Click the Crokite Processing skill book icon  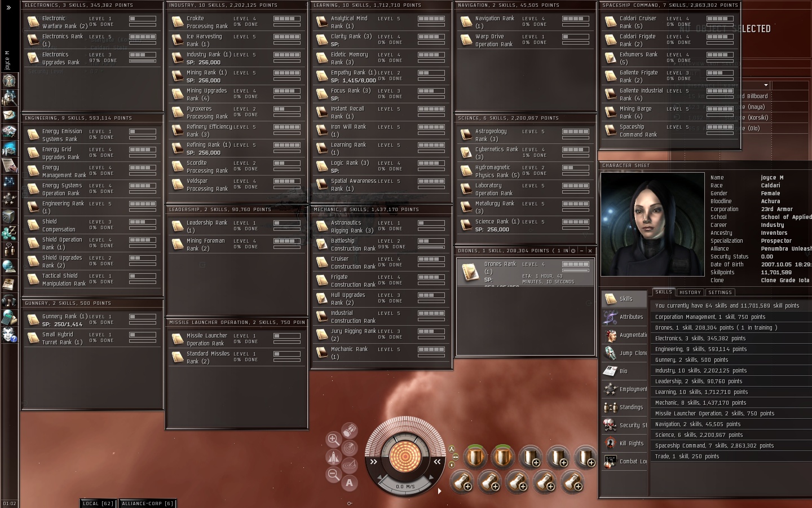pos(177,22)
